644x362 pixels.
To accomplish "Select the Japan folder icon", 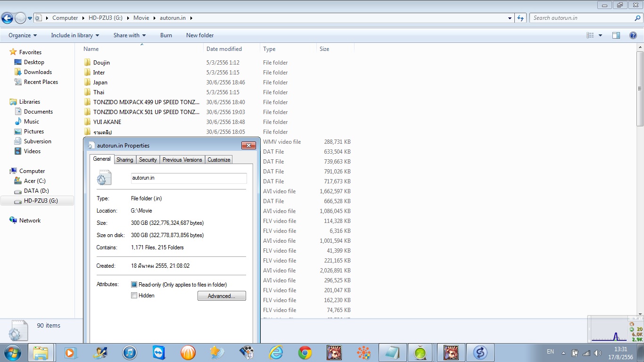I will [87, 82].
